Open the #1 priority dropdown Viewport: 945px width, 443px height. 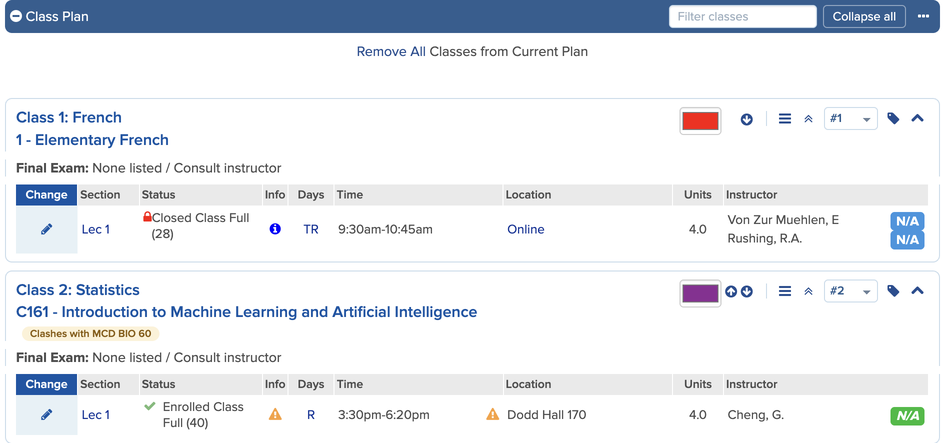pos(850,119)
